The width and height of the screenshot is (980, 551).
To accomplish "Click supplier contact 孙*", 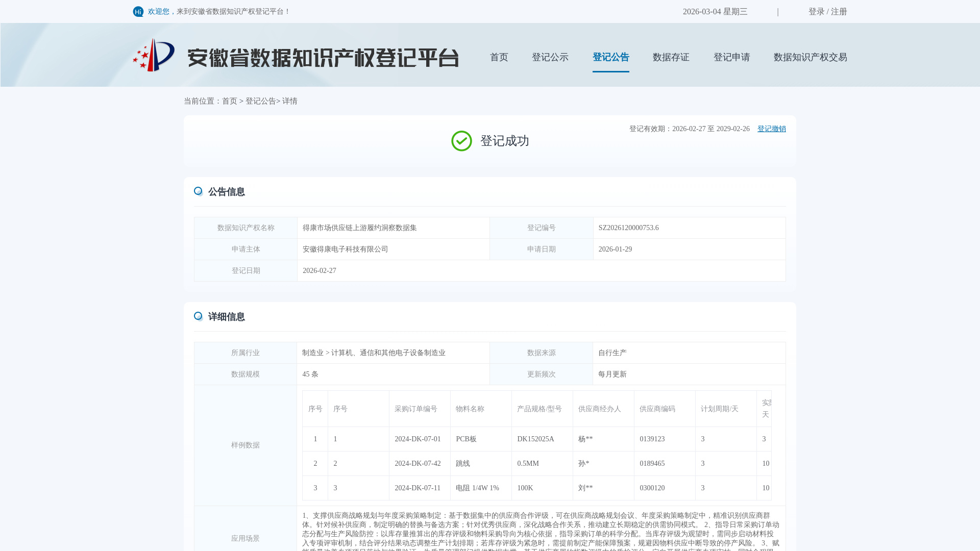I will (584, 464).
